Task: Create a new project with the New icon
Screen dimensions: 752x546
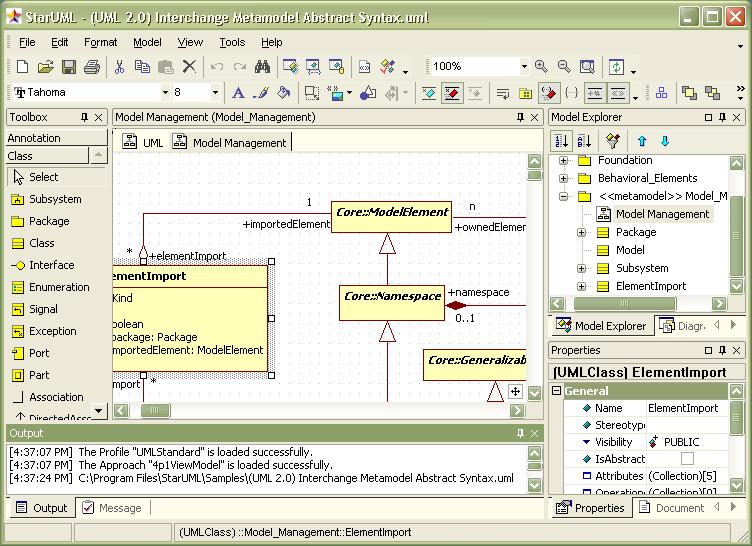Action: coord(22,67)
